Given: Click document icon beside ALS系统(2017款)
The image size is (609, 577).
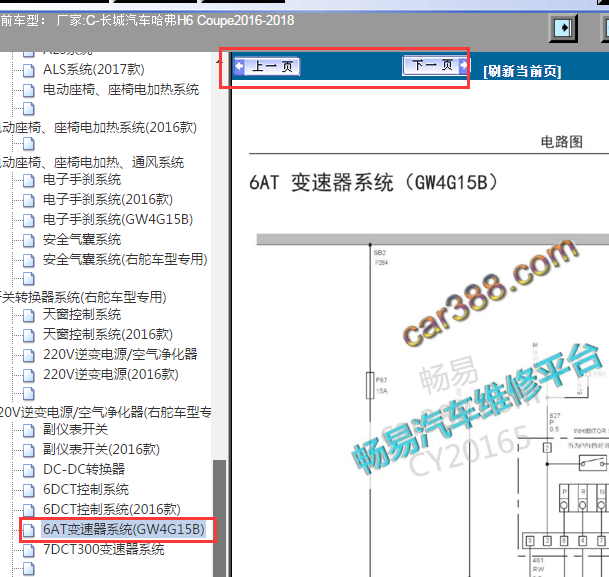Looking at the screenshot, I should pos(28,70).
